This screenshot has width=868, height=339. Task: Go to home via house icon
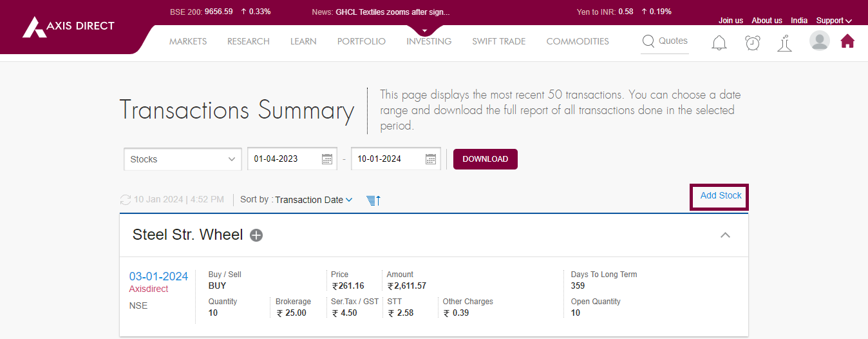[847, 41]
